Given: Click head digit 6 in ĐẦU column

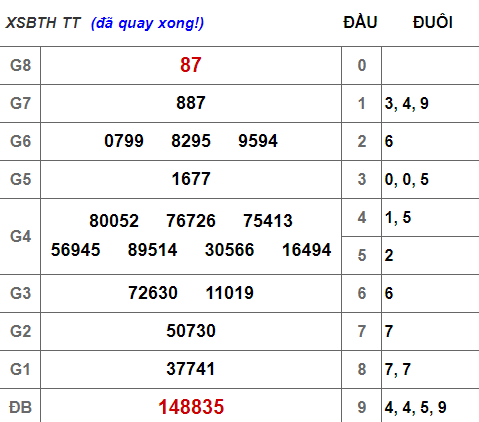Looking at the screenshot, I should pyautogui.click(x=362, y=293).
